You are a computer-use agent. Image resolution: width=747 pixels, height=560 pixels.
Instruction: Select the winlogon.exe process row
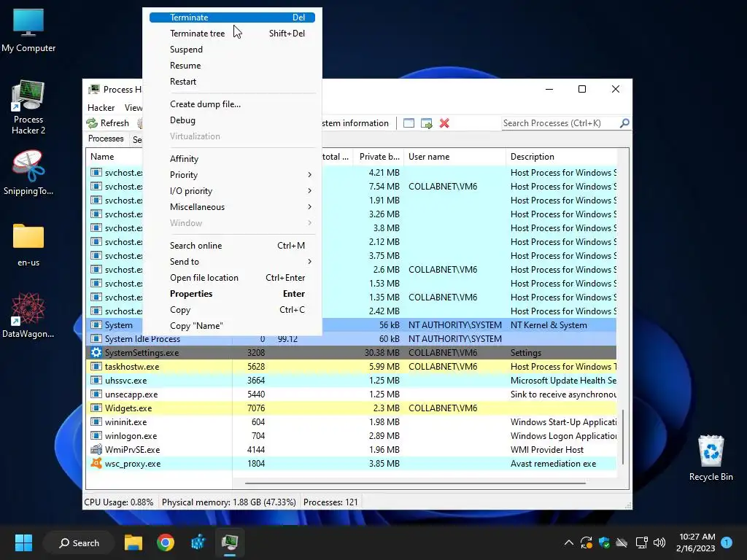[x=351, y=436]
